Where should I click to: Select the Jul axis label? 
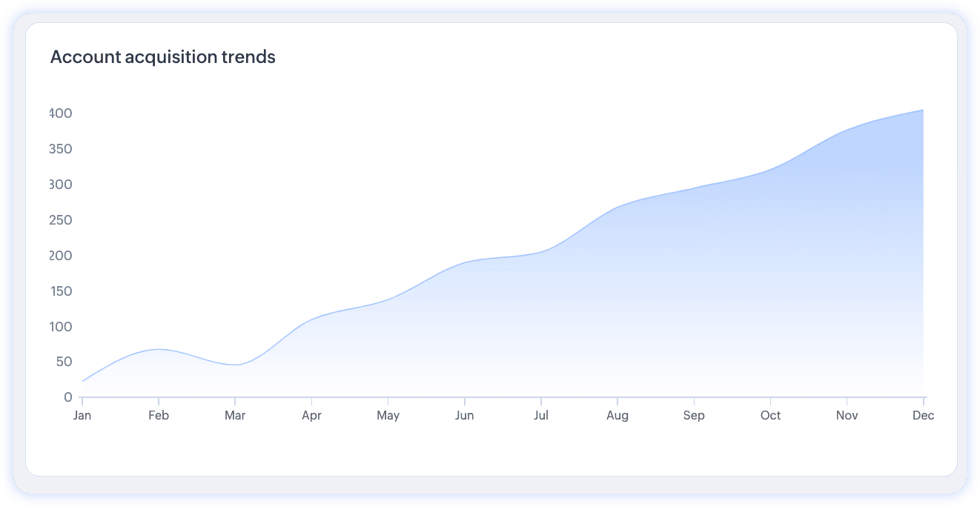pyautogui.click(x=541, y=415)
